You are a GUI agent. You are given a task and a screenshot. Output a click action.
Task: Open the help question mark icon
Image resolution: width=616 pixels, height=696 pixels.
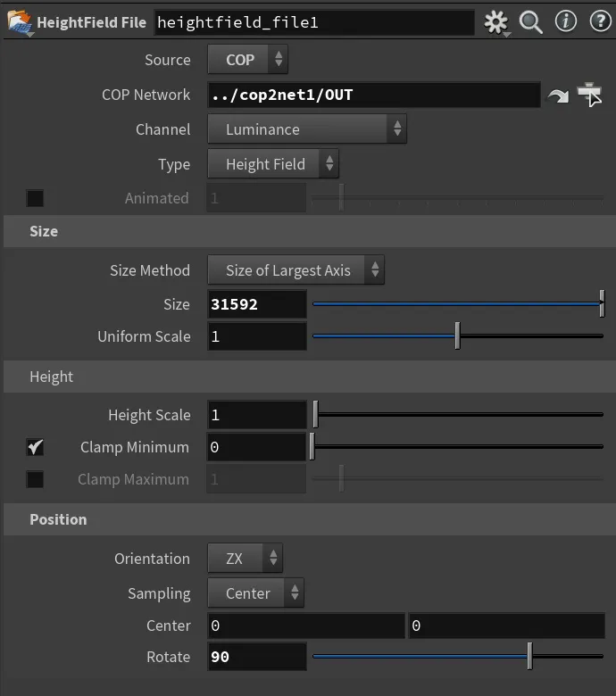600,21
